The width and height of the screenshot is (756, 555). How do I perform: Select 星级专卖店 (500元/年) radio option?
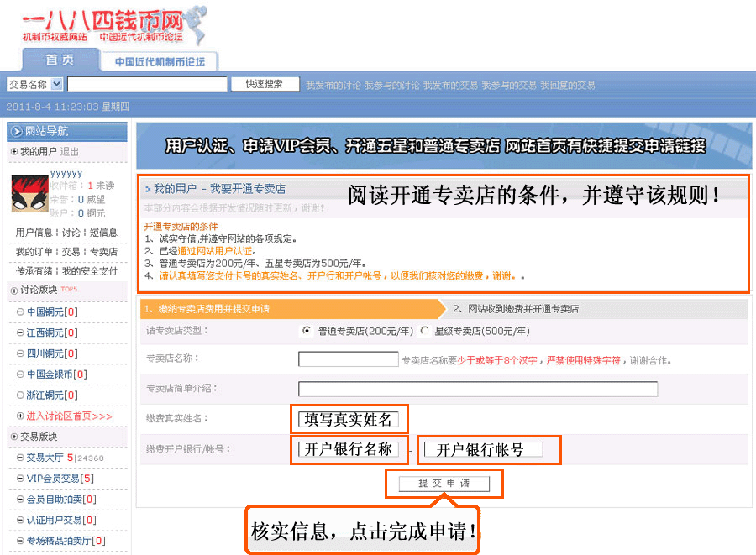pyautogui.click(x=424, y=331)
